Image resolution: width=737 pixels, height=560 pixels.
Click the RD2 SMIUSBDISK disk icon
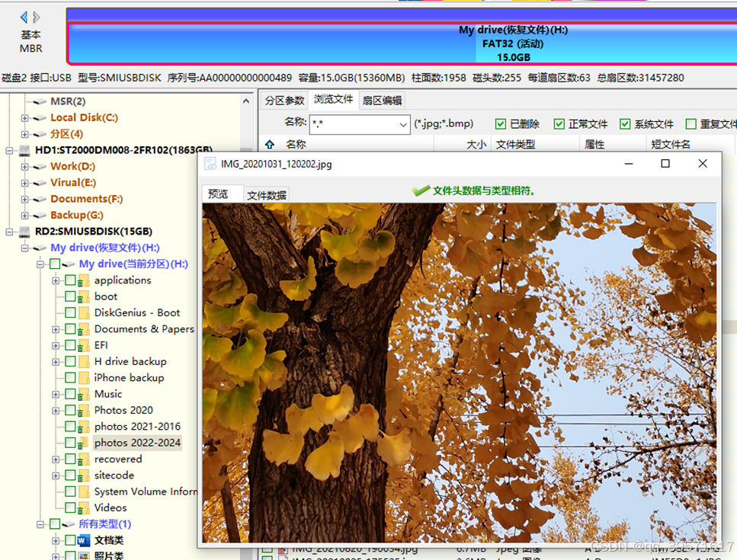(x=24, y=231)
